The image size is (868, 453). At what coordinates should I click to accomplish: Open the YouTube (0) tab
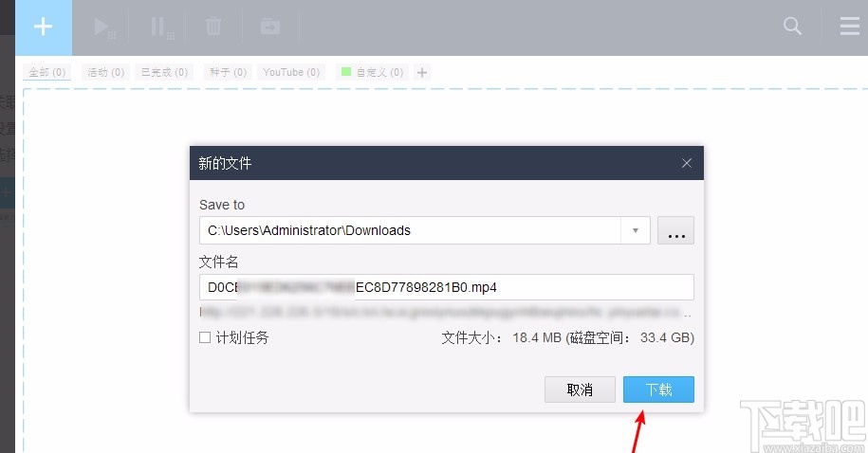[x=291, y=72]
